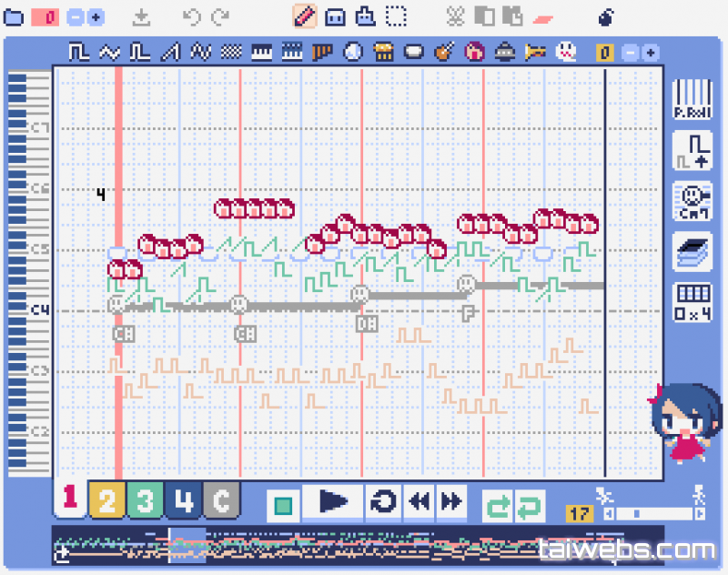Increase the top-left value with plus button

(96, 17)
